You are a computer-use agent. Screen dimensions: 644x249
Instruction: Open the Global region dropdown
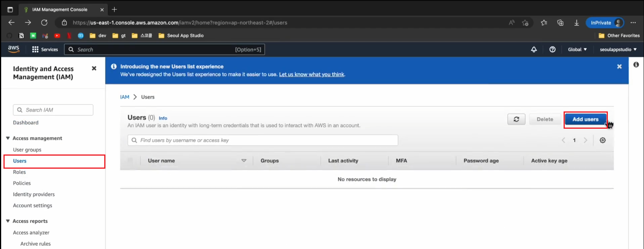point(577,50)
